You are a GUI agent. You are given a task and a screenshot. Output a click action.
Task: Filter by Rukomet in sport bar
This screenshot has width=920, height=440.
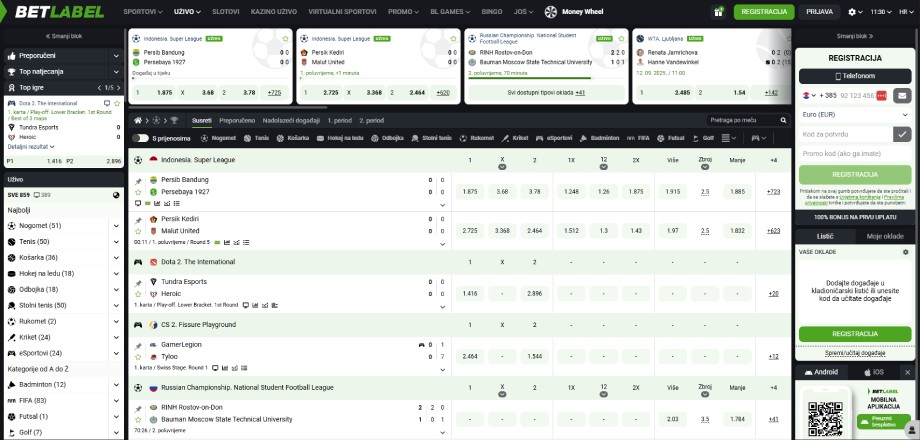(476, 138)
